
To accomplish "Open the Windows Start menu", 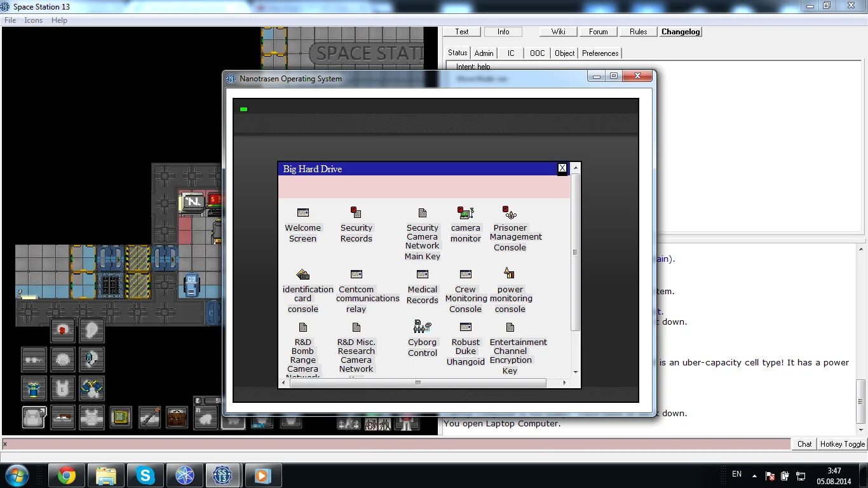I will pyautogui.click(x=17, y=475).
